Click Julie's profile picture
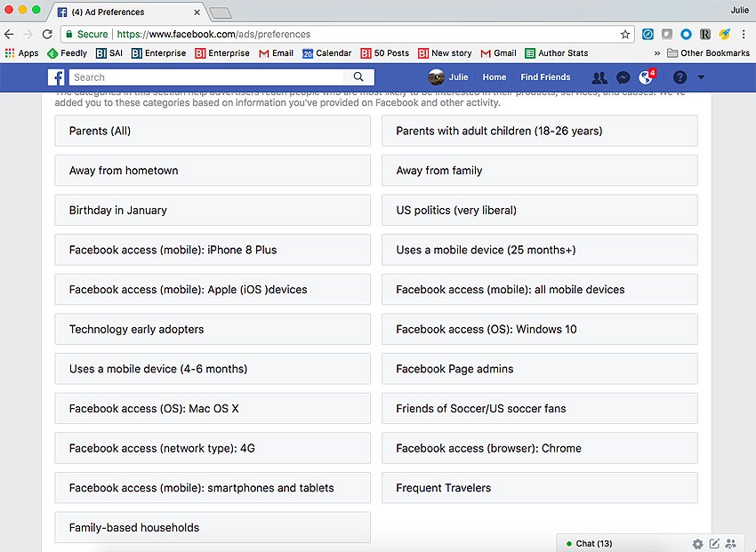756x552 pixels. 437,77
